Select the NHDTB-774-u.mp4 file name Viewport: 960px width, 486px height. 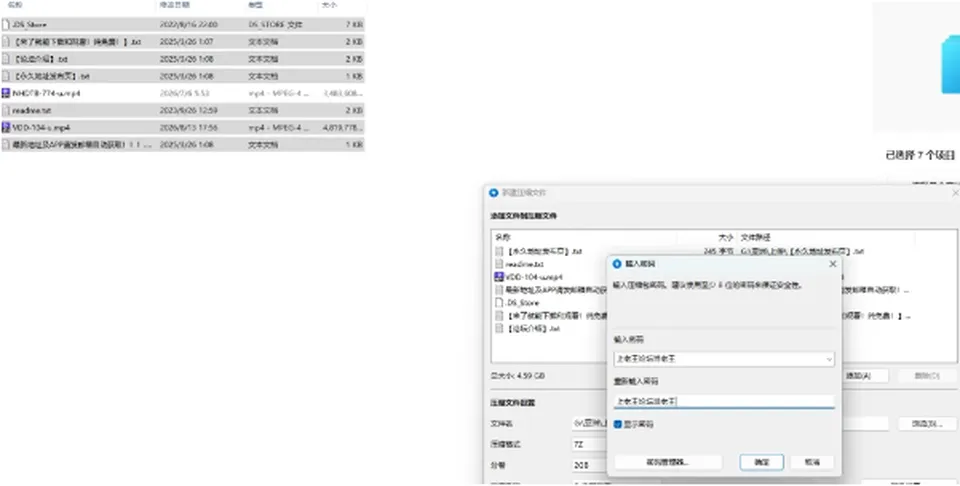(x=46, y=93)
